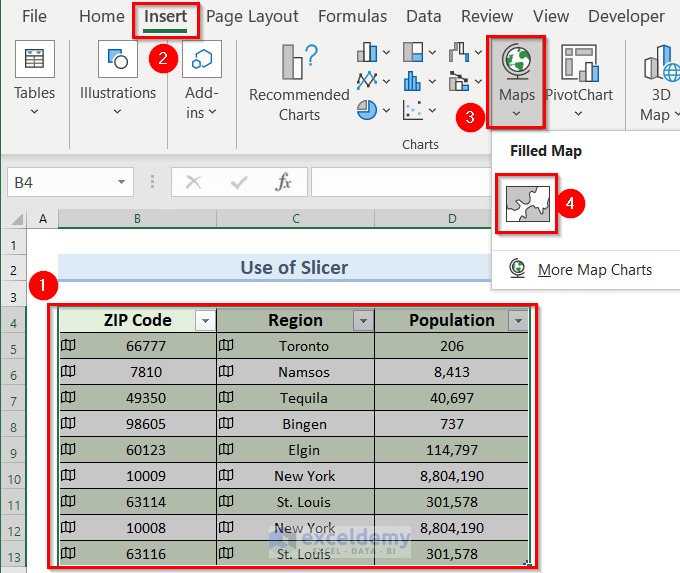Open the Region filter dropdown
This screenshot has height=573, width=680.
pos(363,321)
